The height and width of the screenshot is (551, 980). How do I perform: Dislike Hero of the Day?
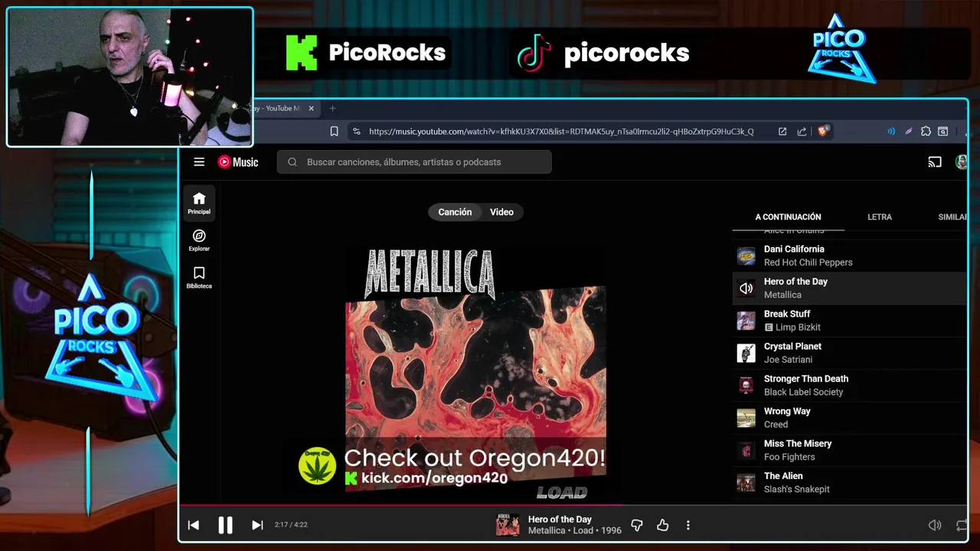tap(637, 525)
